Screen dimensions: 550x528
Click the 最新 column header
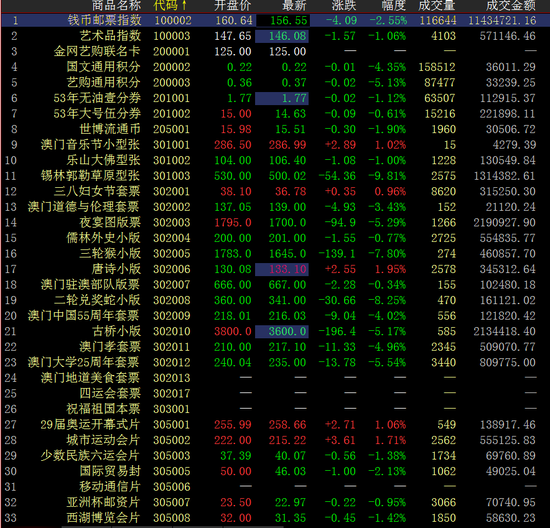point(294,5)
